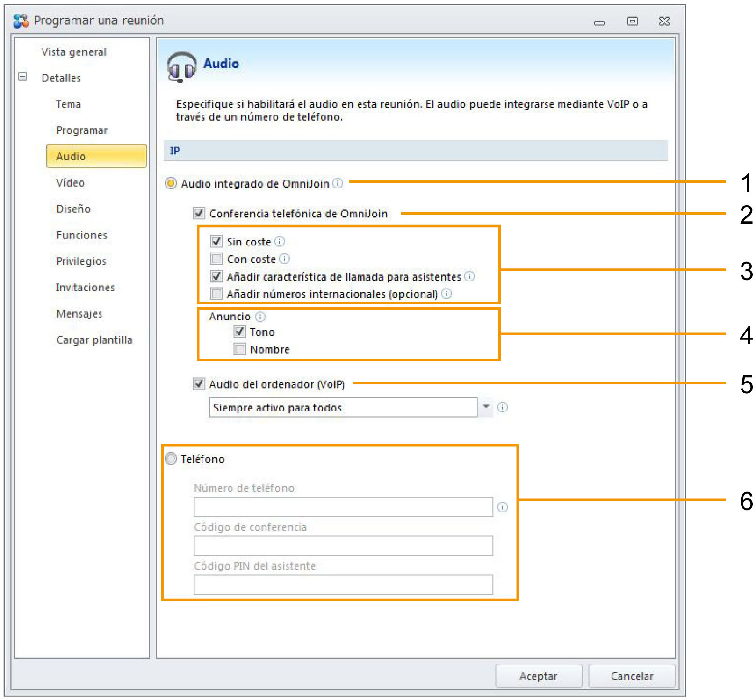Click the headphones Audio header icon
Viewport: 756px width, 700px height.
[181, 67]
